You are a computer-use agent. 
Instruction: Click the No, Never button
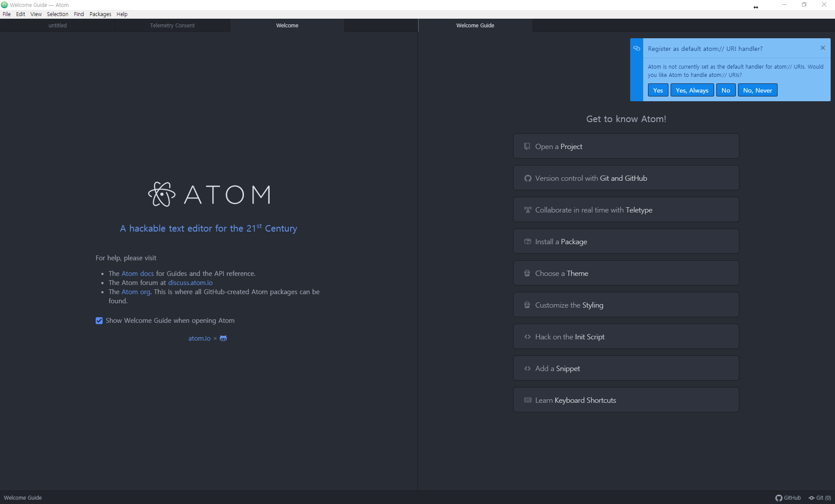(757, 90)
